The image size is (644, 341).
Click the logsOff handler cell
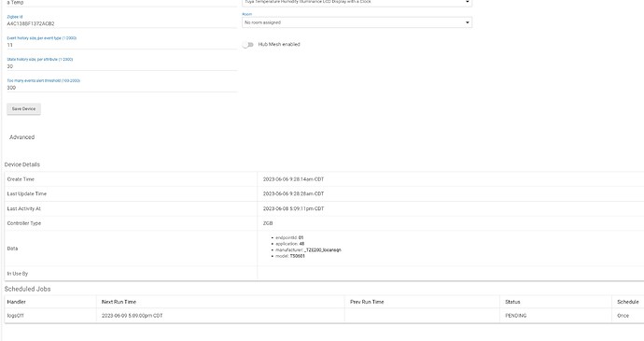point(15,316)
